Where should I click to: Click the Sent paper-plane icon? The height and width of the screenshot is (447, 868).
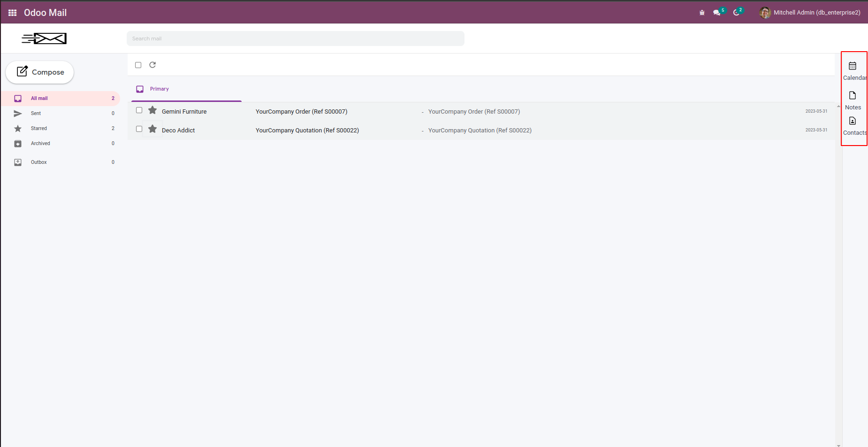[x=18, y=113]
